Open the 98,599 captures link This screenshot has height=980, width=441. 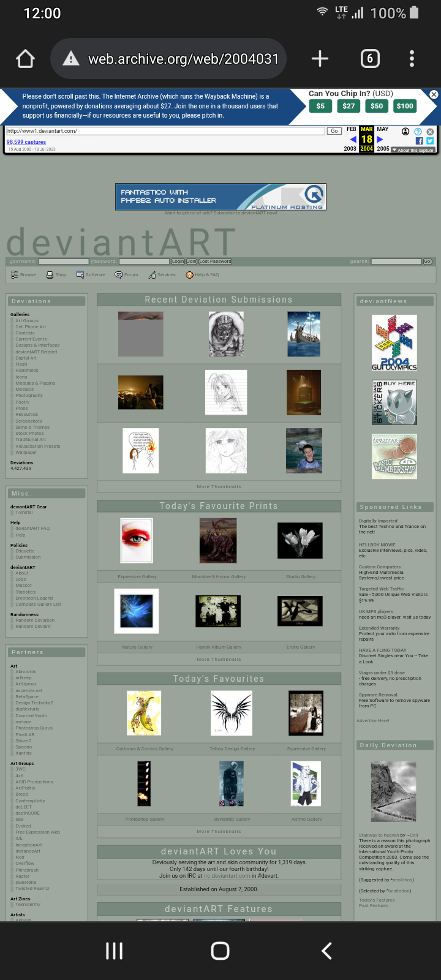tap(26, 142)
